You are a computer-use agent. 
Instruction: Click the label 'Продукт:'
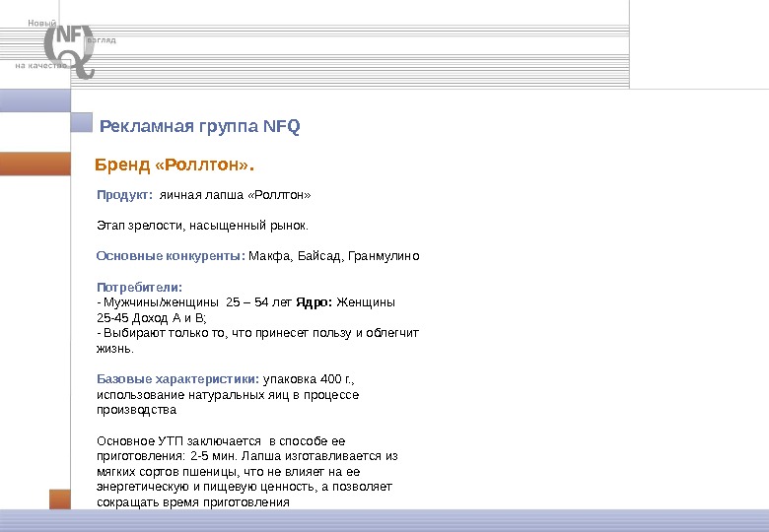tap(125, 195)
